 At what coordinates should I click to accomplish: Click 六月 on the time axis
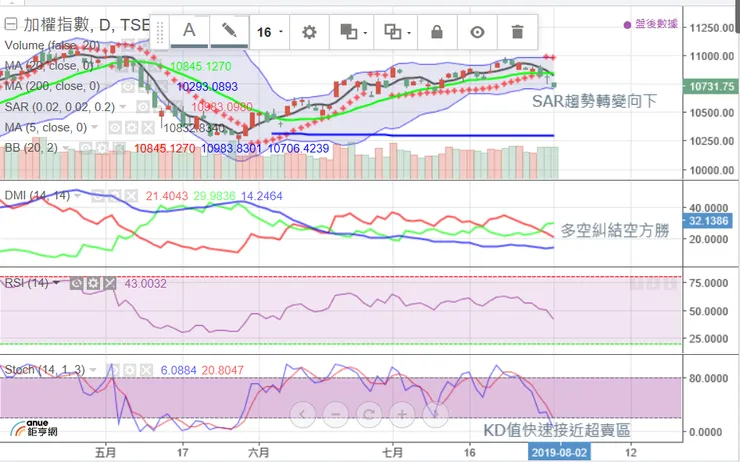pos(259,452)
